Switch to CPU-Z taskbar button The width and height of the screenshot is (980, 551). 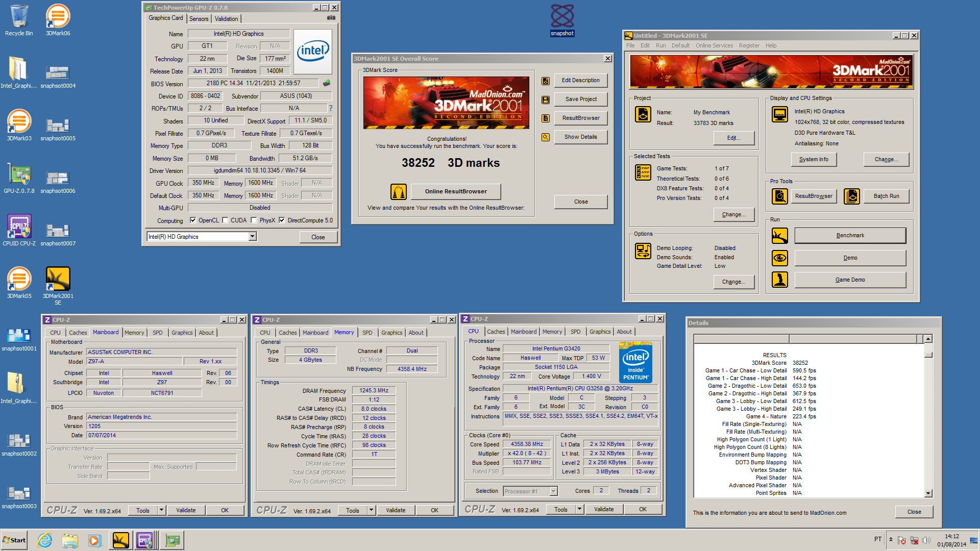pyautogui.click(x=145, y=540)
